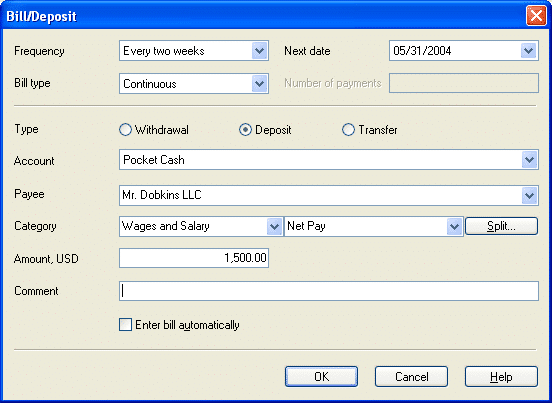Click the Split... button

click(x=501, y=226)
